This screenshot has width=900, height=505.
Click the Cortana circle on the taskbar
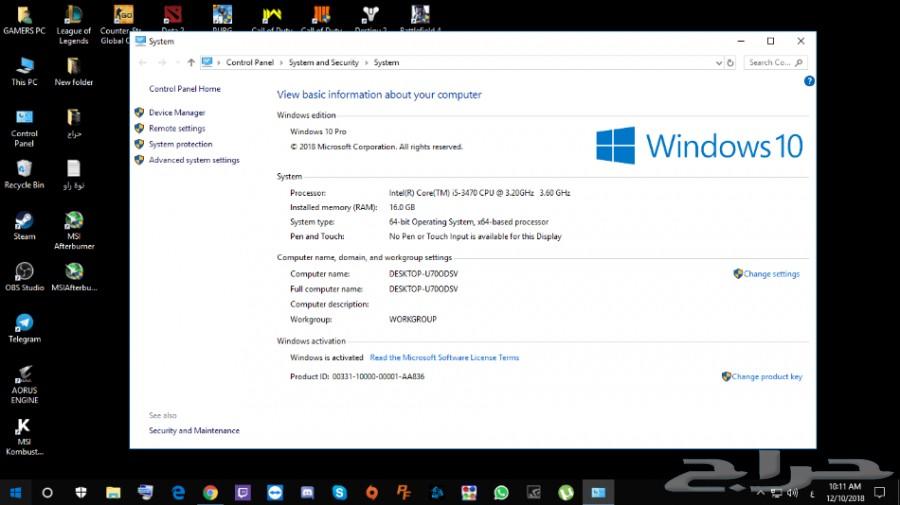[48, 492]
